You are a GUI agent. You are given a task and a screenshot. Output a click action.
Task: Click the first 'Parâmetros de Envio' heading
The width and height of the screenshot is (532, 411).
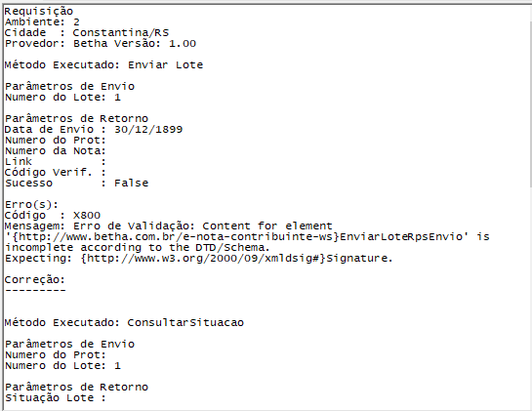[x=69, y=87]
